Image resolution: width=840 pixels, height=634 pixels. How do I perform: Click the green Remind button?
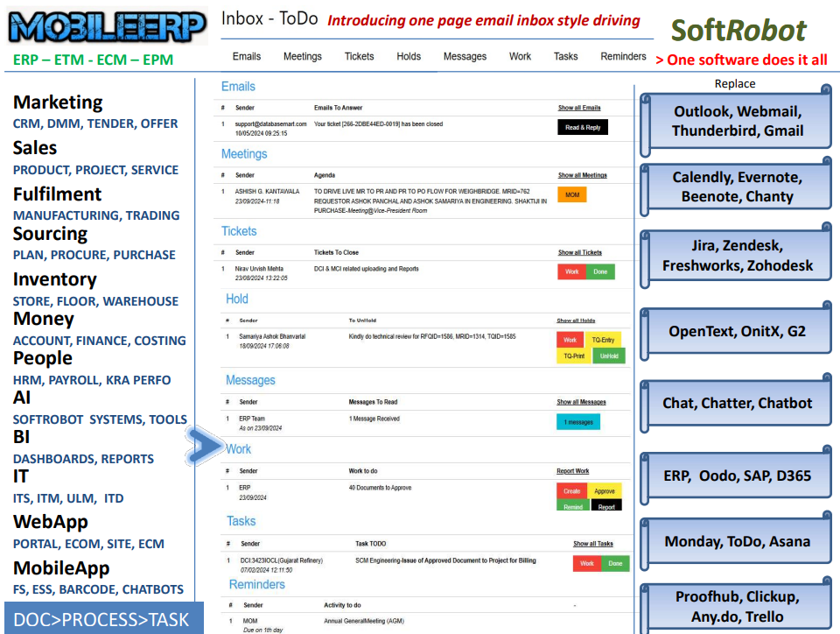[x=572, y=505]
